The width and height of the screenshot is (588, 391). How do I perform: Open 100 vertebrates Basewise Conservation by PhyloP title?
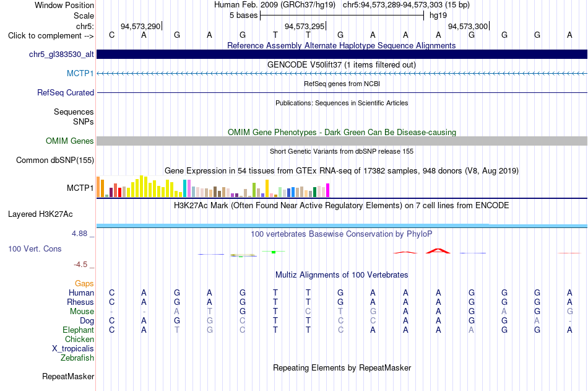(x=342, y=234)
